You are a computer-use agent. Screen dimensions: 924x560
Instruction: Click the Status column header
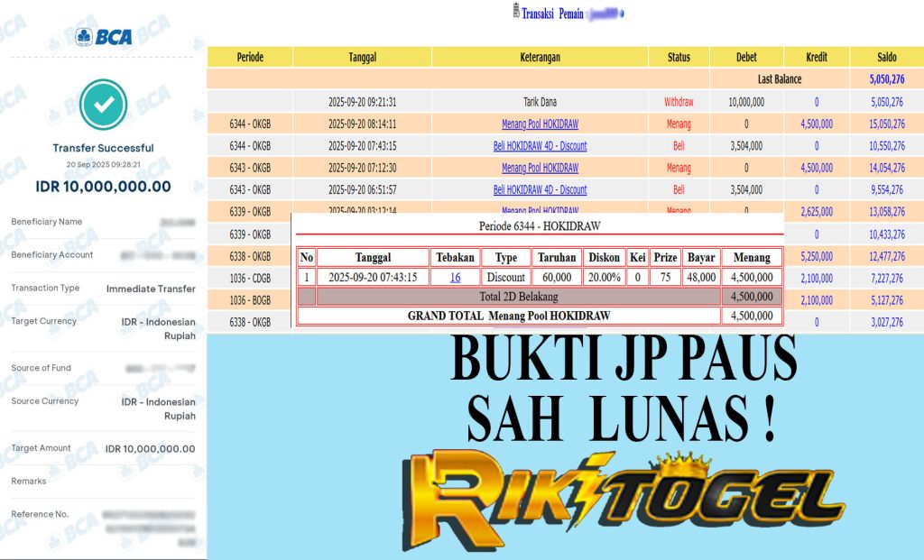point(679,57)
